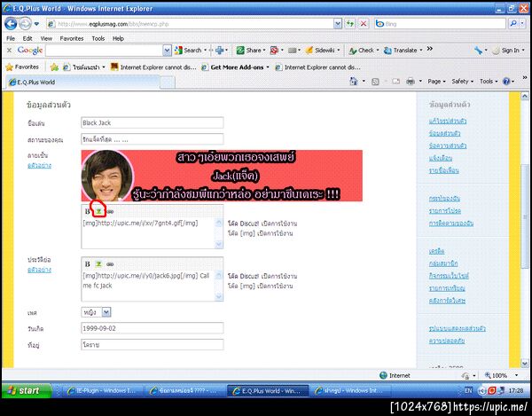The image size is (532, 416).
Task: Click insert link icon in biography editor
Action: coord(110,264)
